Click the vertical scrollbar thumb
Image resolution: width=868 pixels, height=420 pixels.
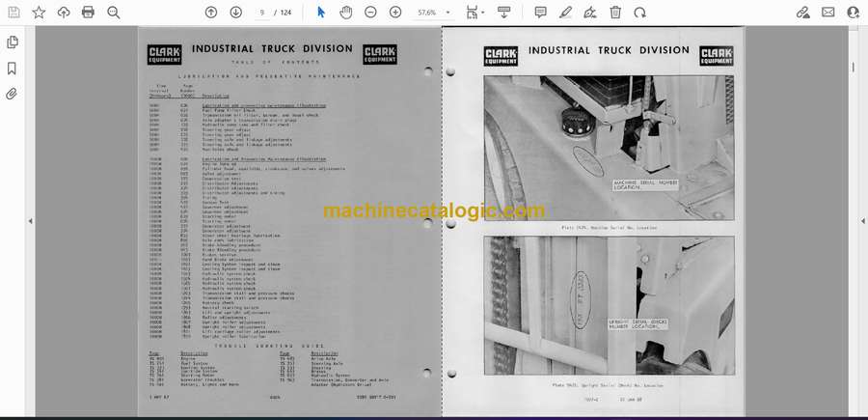click(854, 67)
